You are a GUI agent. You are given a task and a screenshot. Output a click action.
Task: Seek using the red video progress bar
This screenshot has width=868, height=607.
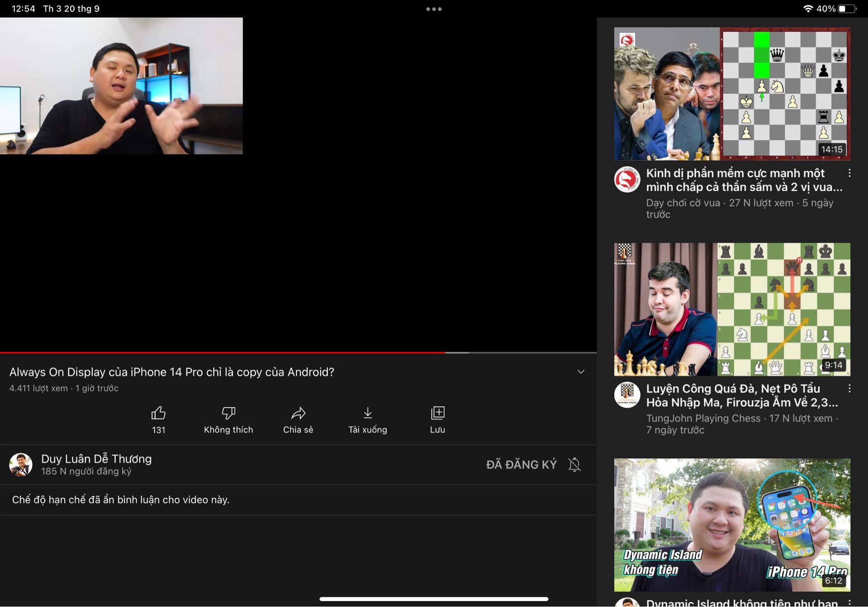[298, 352]
